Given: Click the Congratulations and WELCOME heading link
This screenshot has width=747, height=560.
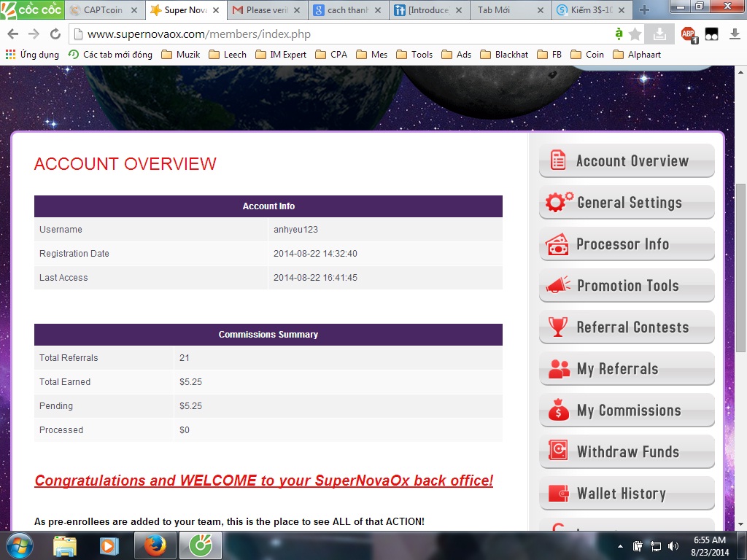Looking at the screenshot, I should tap(263, 480).
